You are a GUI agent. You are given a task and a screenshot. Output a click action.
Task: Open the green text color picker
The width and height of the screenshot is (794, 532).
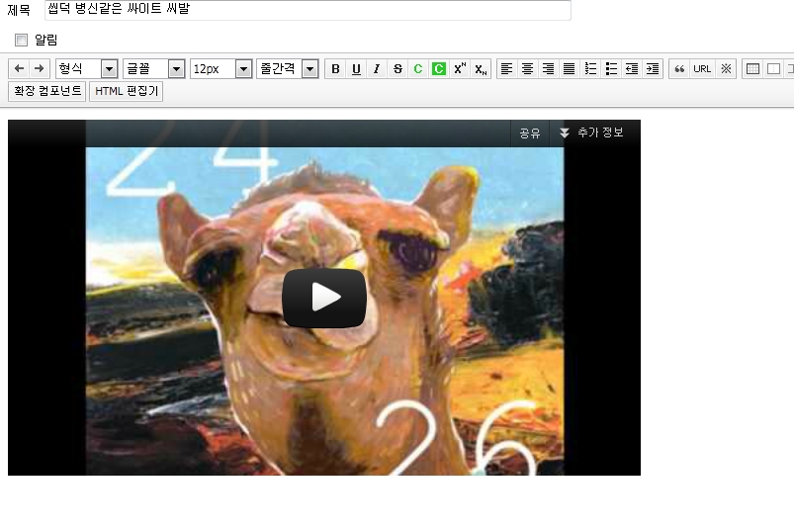click(418, 69)
